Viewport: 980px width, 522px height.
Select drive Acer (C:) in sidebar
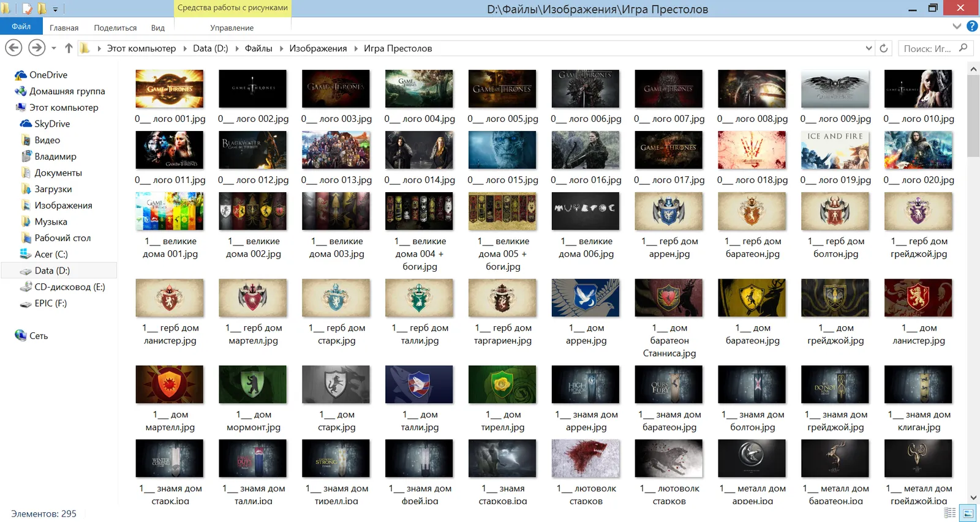click(51, 254)
